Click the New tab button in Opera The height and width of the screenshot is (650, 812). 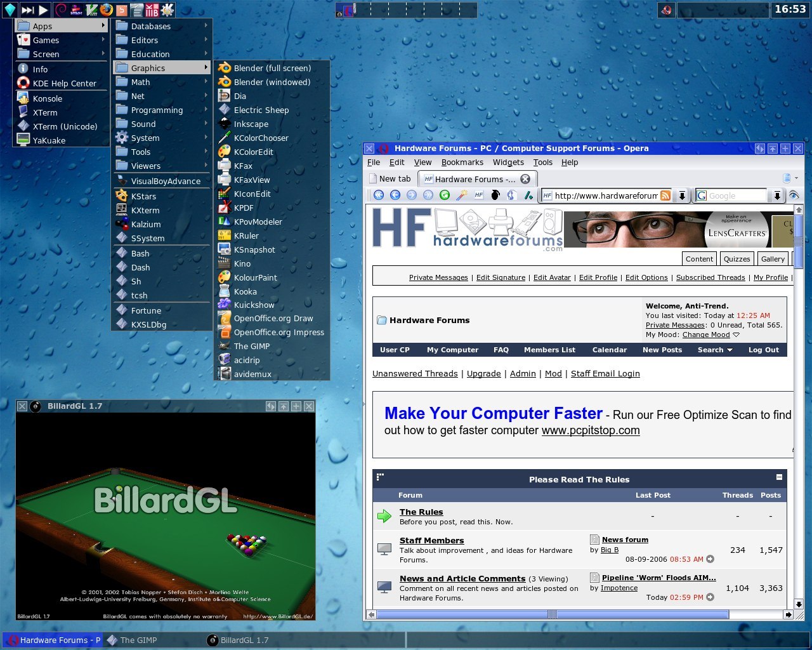(x=390, y=179)
